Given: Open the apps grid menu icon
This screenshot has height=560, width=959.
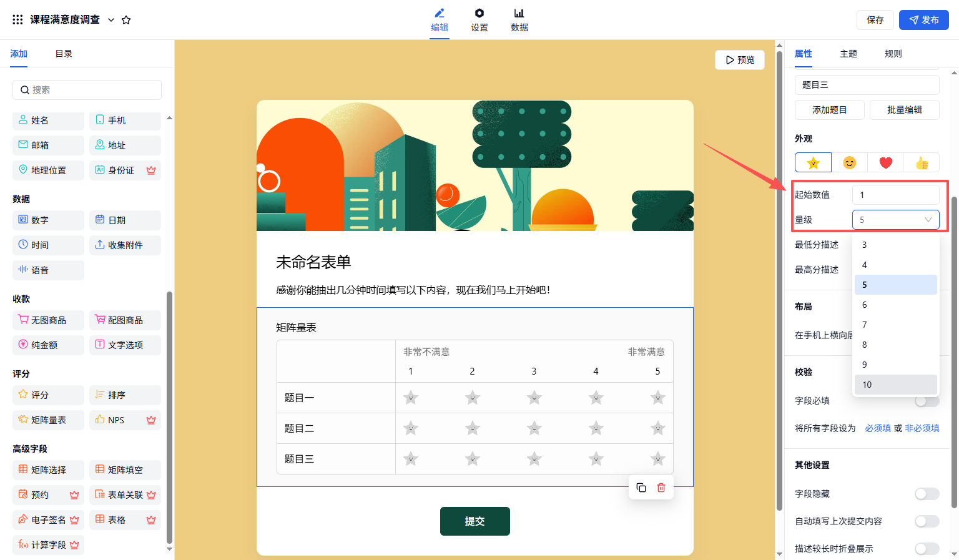Looking at the screenshot, I should point(17,20).
